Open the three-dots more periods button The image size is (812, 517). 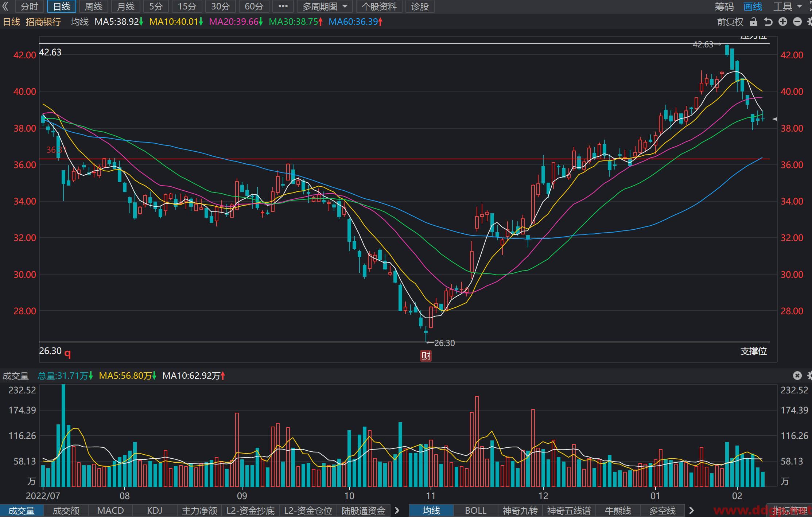click(283, 6)
